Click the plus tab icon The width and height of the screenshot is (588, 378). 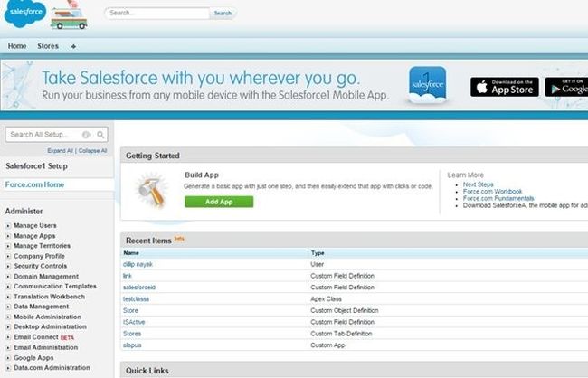pyautogui.click(x=73, y=46)
